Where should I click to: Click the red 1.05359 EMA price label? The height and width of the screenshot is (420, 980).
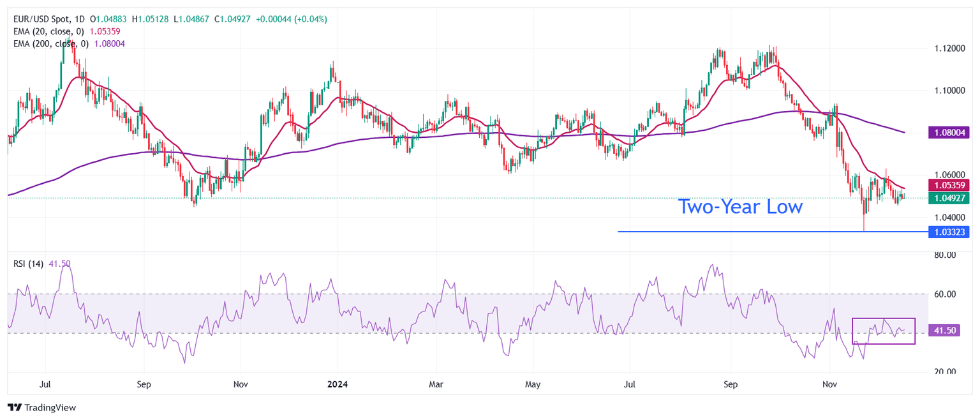click(950, 186)
